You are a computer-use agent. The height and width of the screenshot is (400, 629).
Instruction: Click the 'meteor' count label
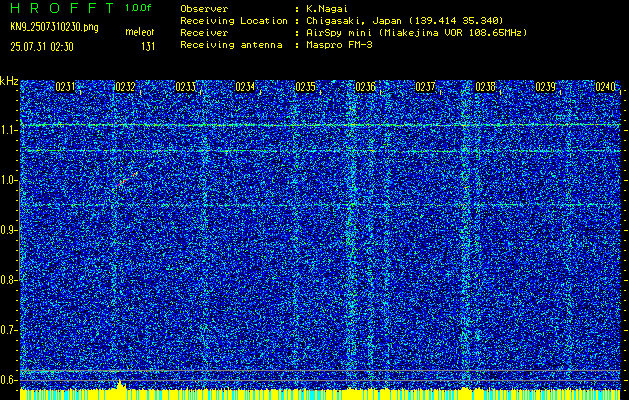(x=140, y=32)
